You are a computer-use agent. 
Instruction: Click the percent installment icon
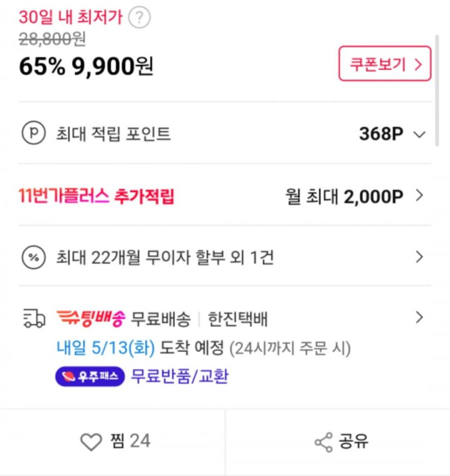click(33, 257)
